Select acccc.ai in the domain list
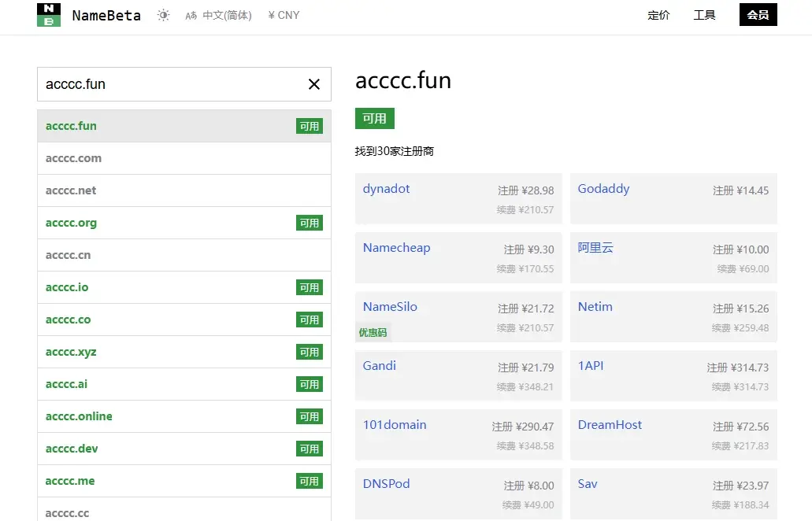This screenshot has width=812, height=521. 184,384
